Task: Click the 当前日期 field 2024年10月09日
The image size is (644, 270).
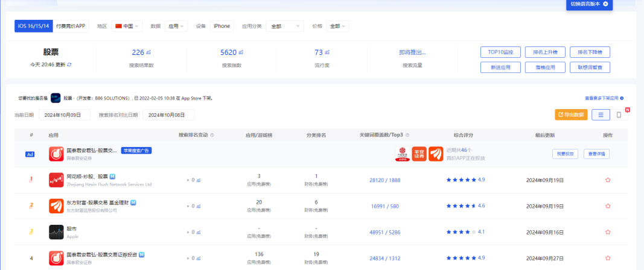Action: coord(65,115)
